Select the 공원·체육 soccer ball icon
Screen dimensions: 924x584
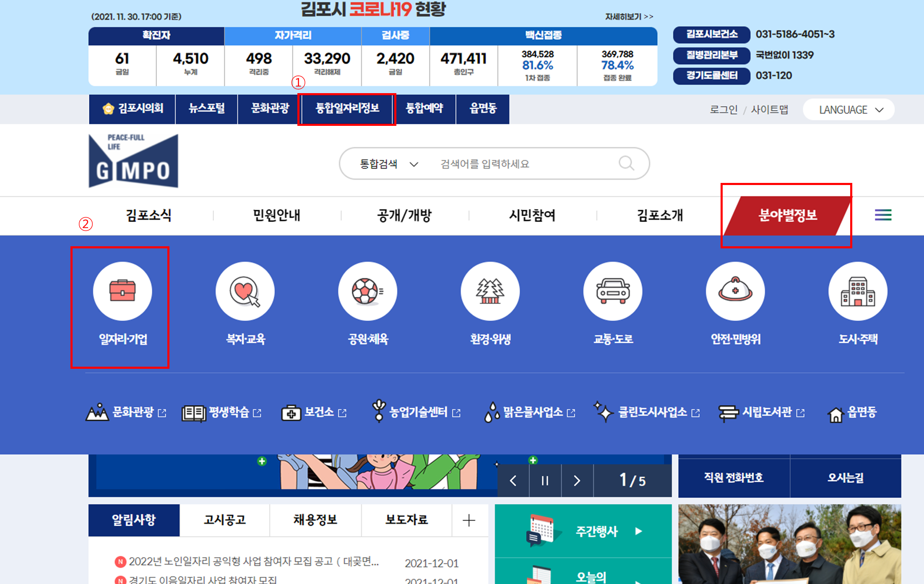tap(367, 291)
